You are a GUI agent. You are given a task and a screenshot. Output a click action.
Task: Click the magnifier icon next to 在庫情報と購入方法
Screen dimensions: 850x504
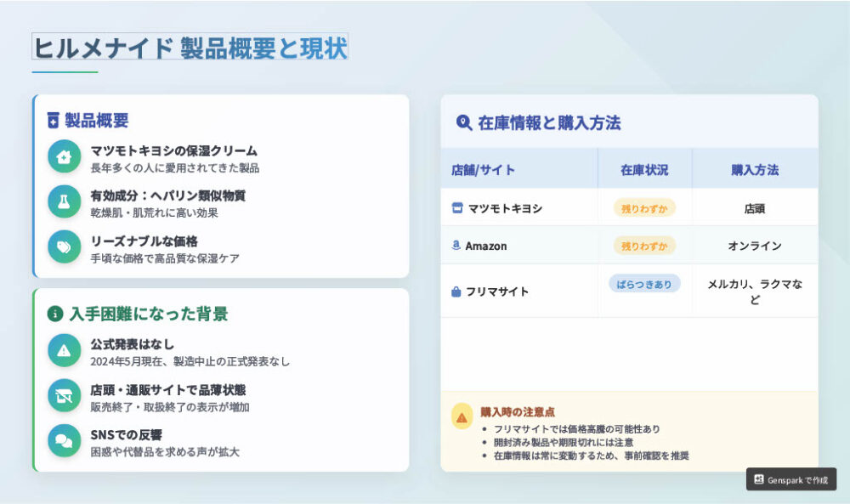(464, 122)
